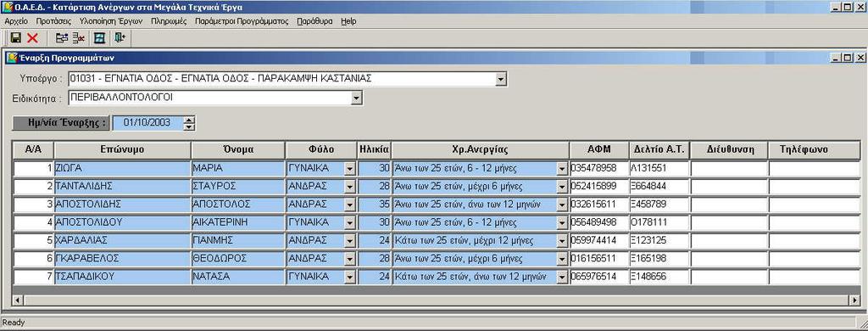Click the ΑΦΜ value 052415899
Screen dimensions: 868x331
pyautogui.click(x=599, y=186)
